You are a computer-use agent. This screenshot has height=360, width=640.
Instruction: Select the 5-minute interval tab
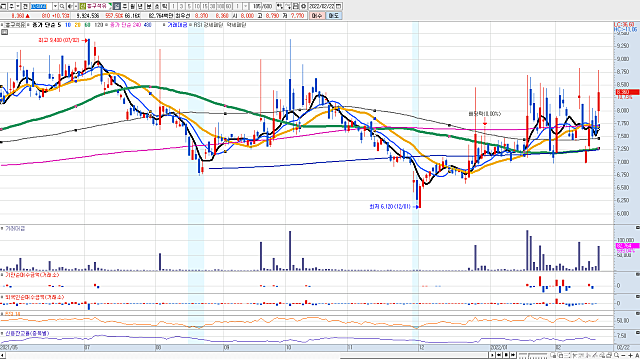tap(189, 6)
